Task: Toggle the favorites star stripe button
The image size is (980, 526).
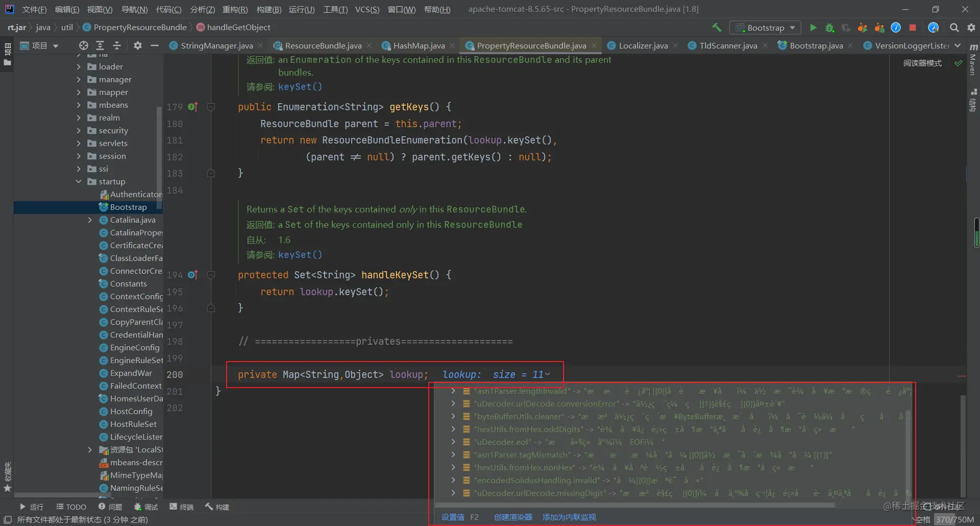Action: 7,488
